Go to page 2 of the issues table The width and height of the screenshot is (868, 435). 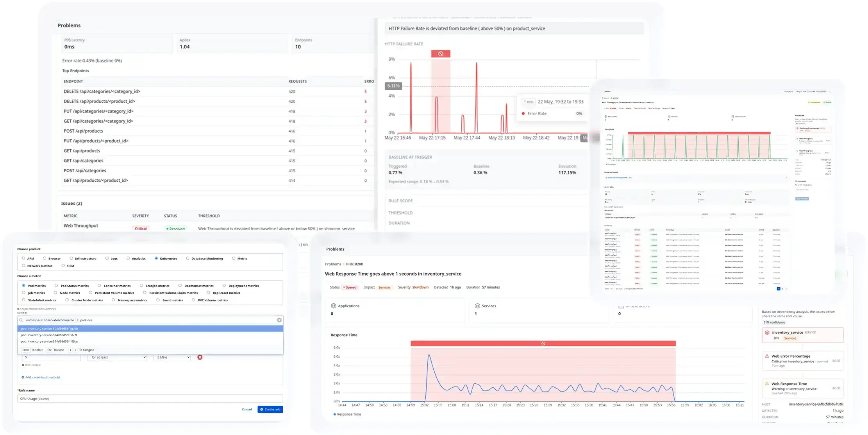[x=782, y=289]
